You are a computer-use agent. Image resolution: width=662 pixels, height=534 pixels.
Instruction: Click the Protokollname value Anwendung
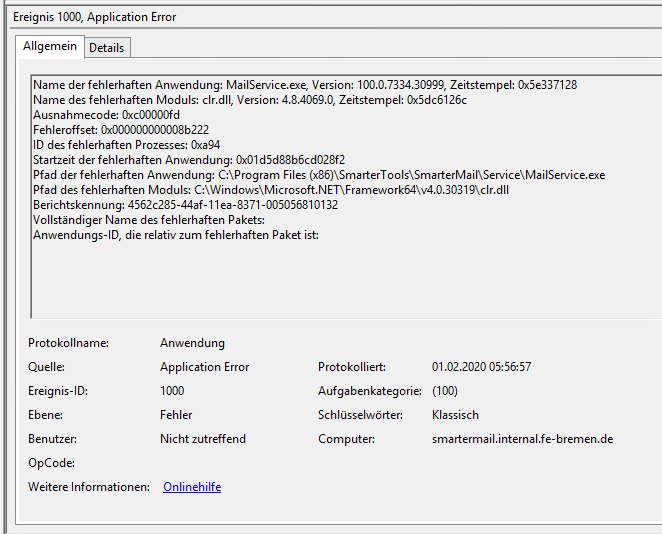192,343
